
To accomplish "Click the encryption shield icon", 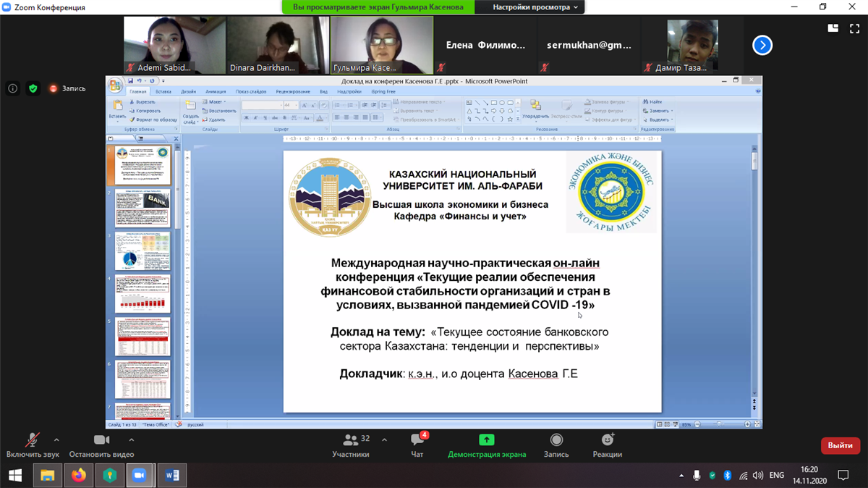I will (x=33, y=88).
